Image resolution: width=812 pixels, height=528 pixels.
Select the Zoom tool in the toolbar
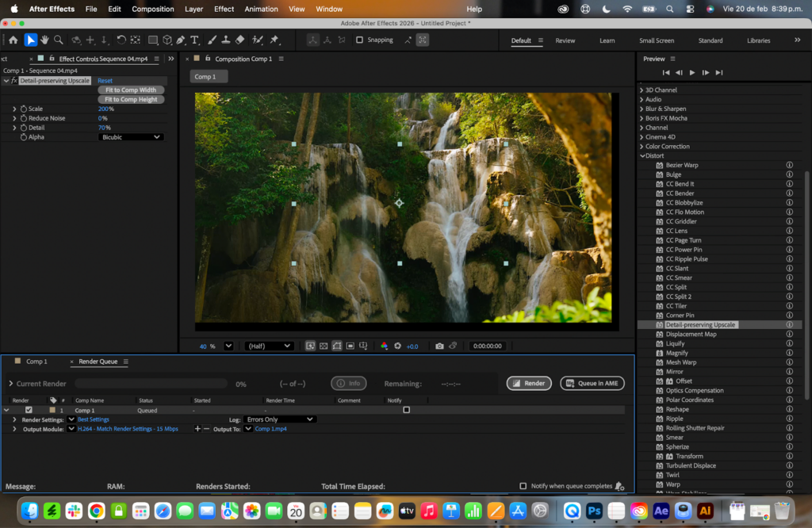pyautogui.click(x=58, y=40)
